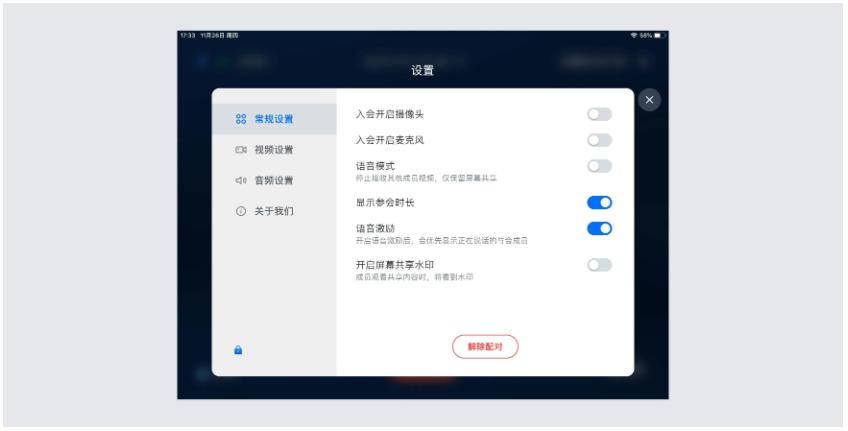Open the 视频设置 tab

(274, 150)
